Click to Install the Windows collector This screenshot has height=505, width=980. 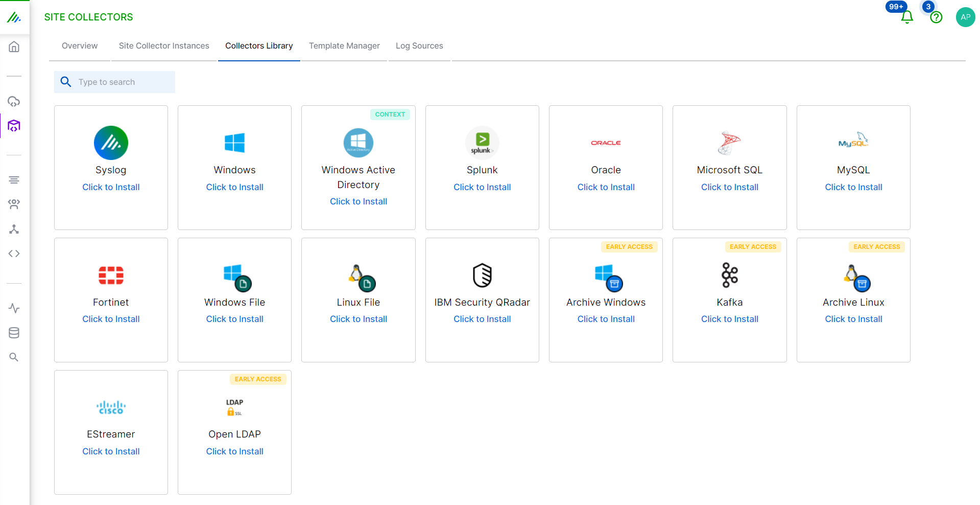(235, 187)
